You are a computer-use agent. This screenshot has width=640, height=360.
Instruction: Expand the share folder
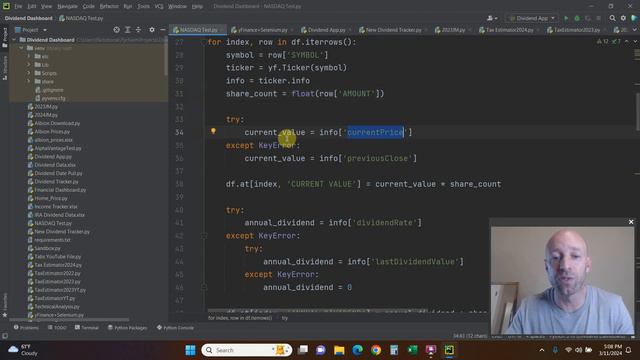(x=29, y=82)
